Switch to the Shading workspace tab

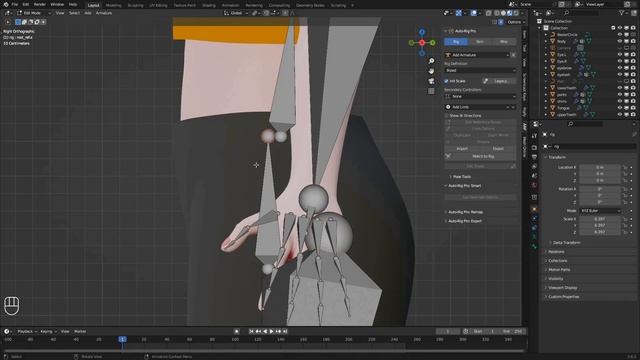[x=209, y=5]
